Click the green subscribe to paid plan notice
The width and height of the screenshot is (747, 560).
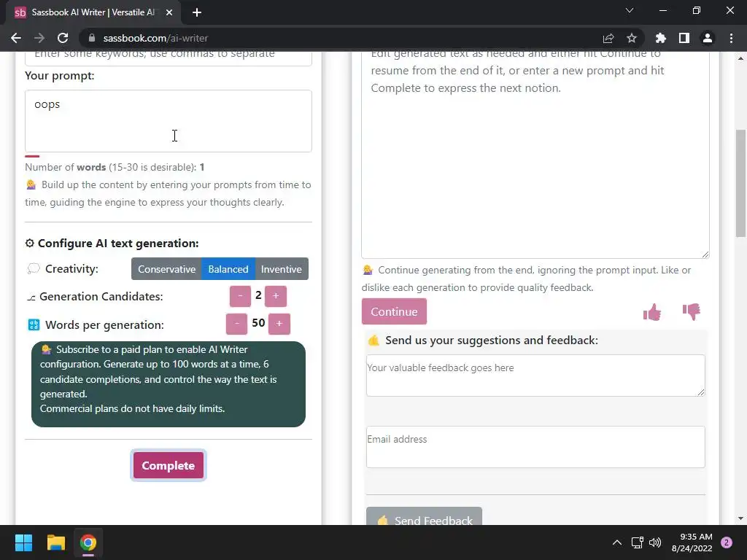169,384
